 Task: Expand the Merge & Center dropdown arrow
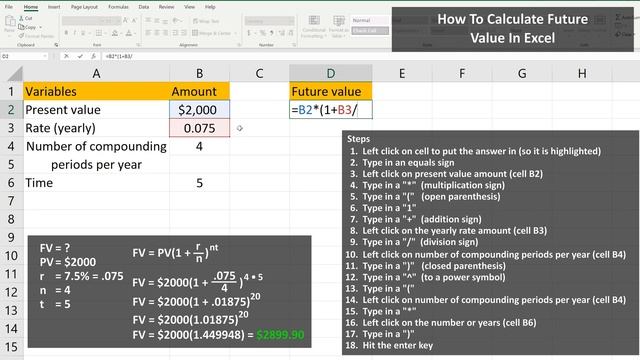point(236,33)
